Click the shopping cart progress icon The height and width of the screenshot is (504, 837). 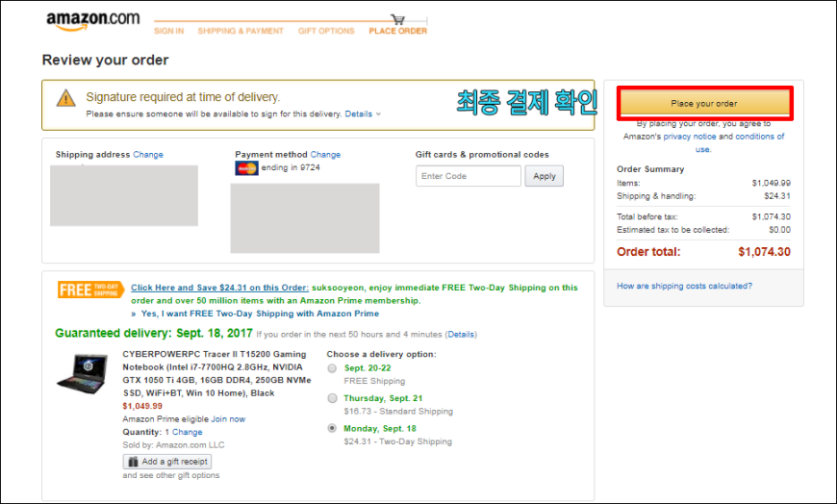pos(397,20)
